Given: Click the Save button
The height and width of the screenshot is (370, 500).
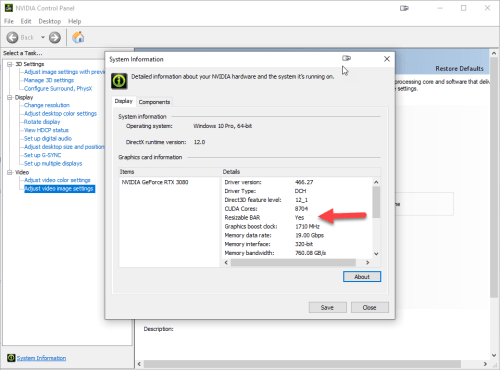Looking at the screenshot, I should pos(327,307).
